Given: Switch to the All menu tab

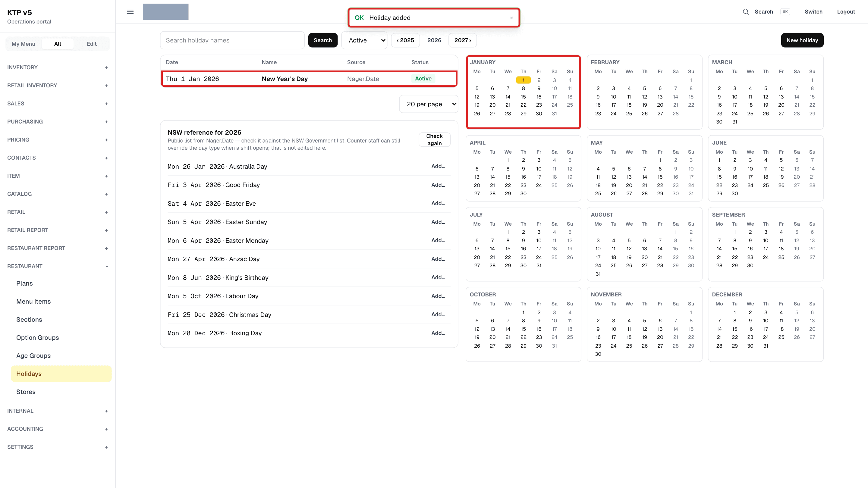Looking at the screenshot, I should coord(58,44).
